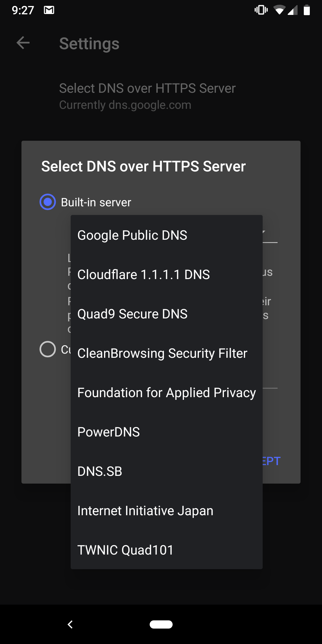Select the Built-in server radio button

(x=47, y=202)
